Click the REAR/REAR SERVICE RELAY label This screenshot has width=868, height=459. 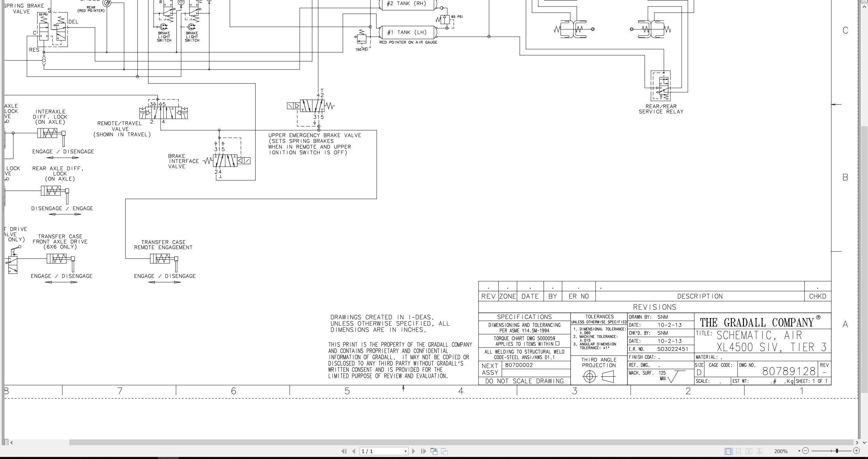coord(661,109)
